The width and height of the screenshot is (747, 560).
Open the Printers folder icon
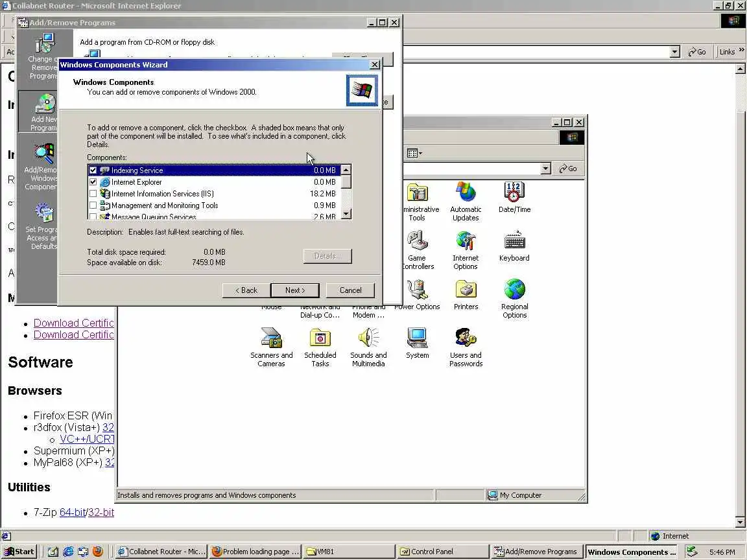tap(466, 294)
